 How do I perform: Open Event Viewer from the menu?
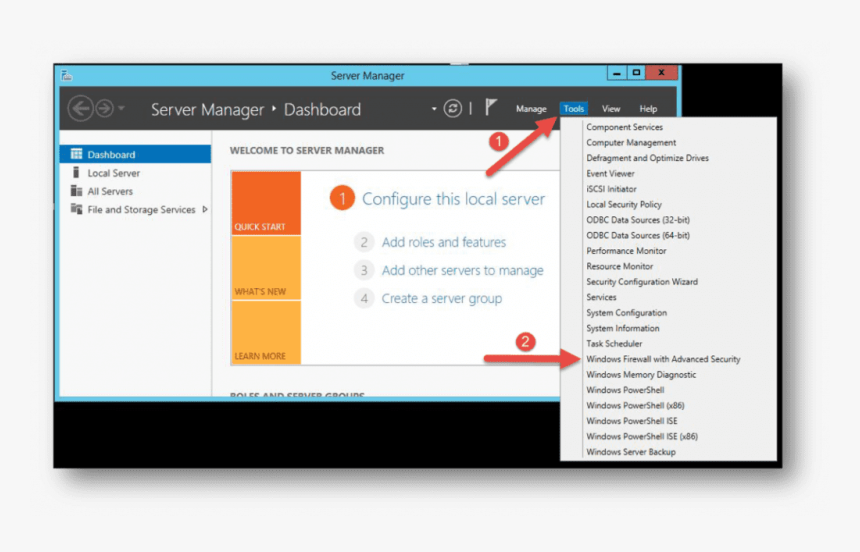pyautogui.click(x=610, y=173)
